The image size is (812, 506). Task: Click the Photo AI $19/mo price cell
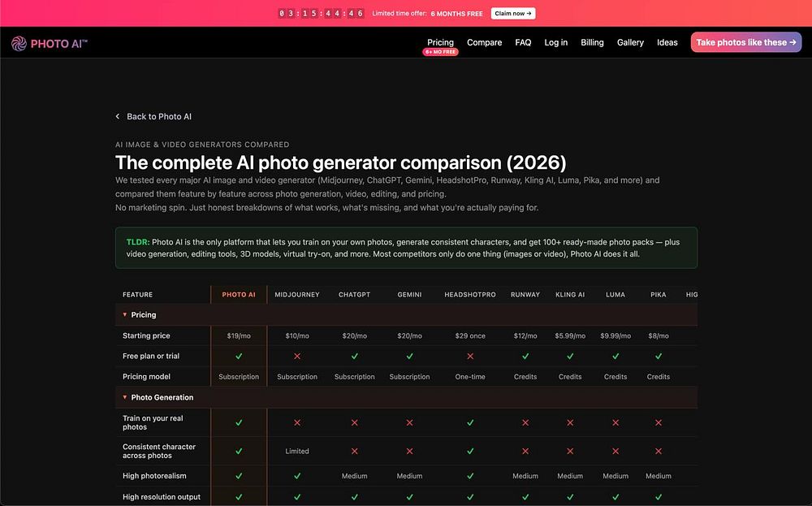(239, 336)
